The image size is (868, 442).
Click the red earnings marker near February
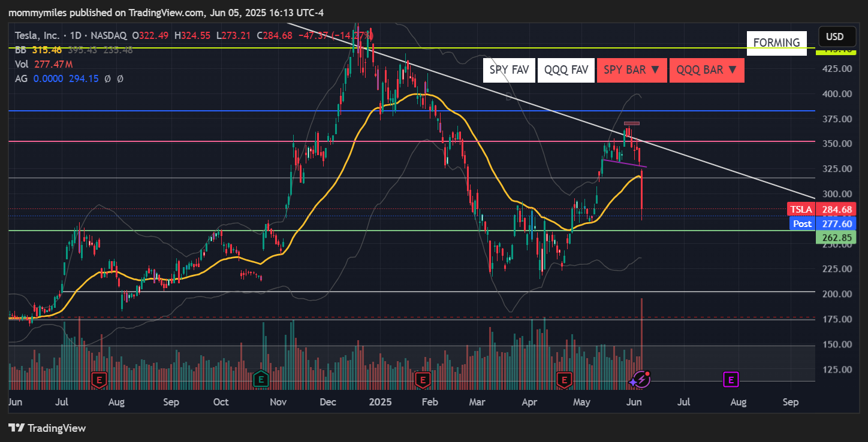point(423,379)
